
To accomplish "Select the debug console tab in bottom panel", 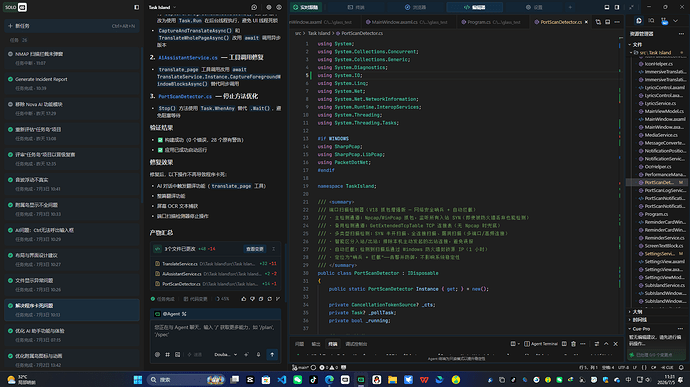I will coord(356,344).
